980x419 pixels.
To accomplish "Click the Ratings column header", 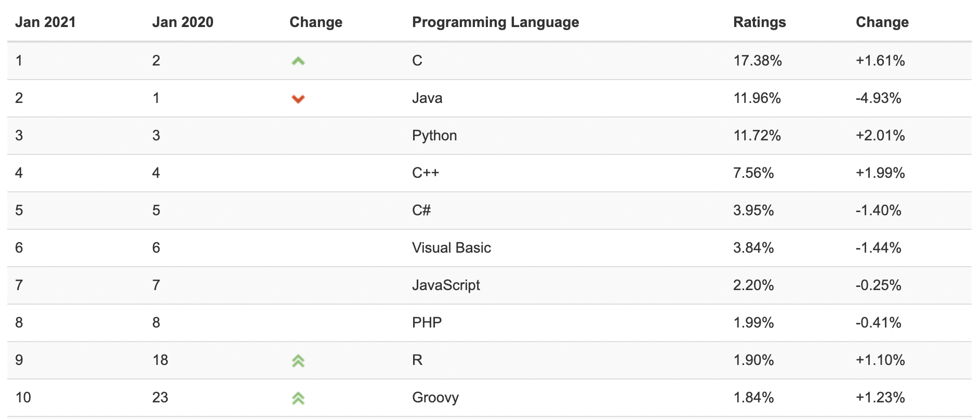I will [x=759, y=22].
